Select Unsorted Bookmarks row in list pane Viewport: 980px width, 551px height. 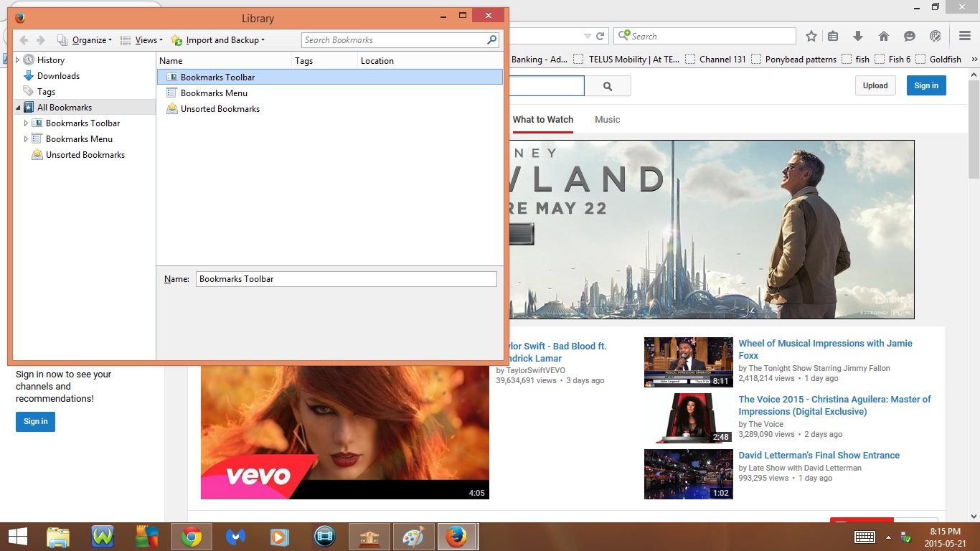(330, 109)
